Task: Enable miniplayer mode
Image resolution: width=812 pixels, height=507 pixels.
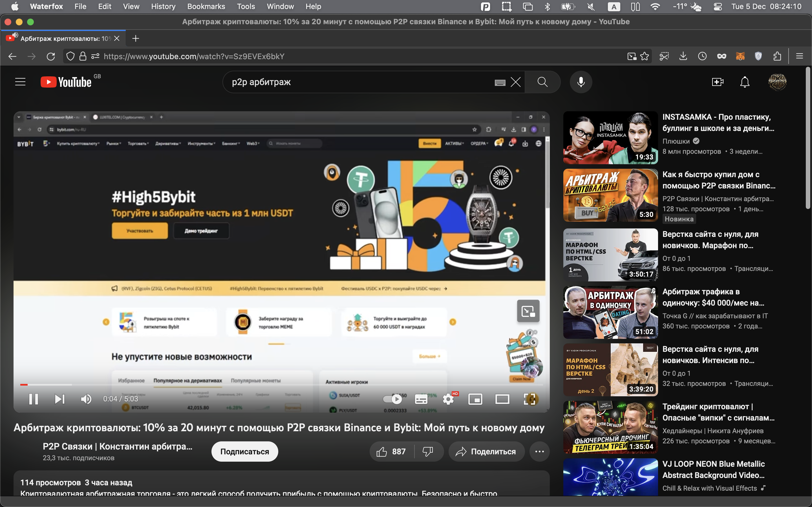Action: click(475, 399)
